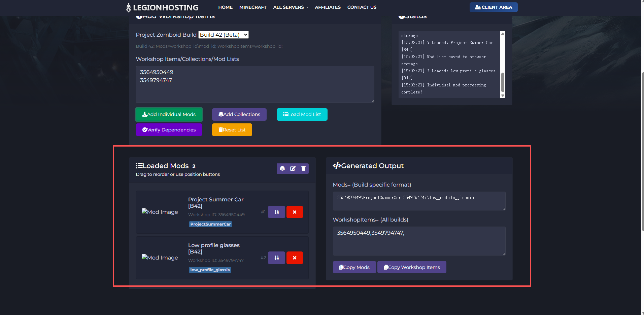This screenshot has height=315, width=644.
Task: Navigate to Contact Us
Action: [362, 7]
